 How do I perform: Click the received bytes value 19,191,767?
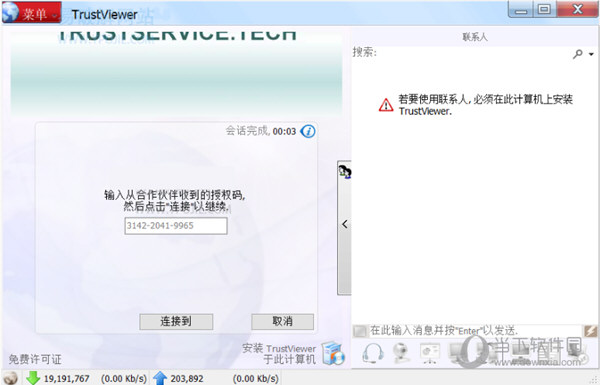click(x=67, y=378)
